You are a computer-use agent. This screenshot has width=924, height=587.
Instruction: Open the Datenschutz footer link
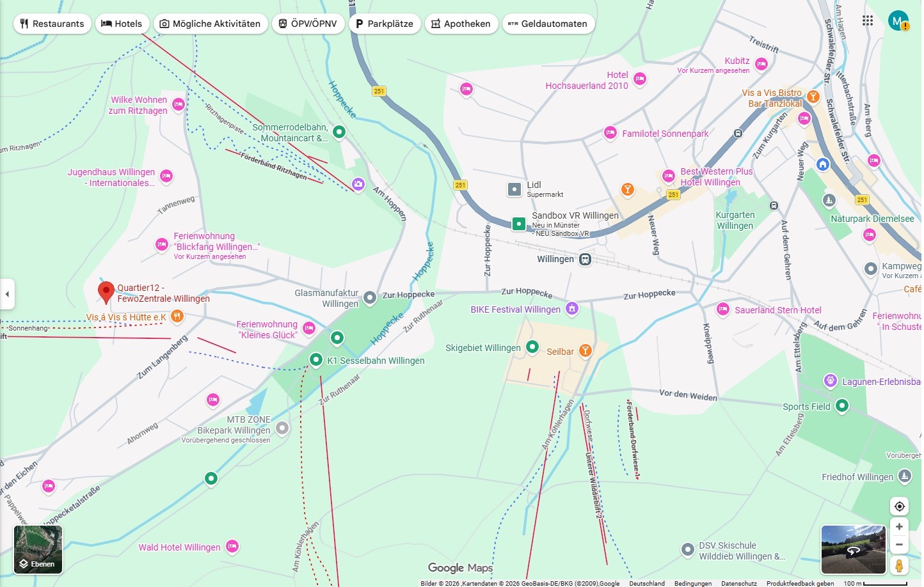(738, 583)
